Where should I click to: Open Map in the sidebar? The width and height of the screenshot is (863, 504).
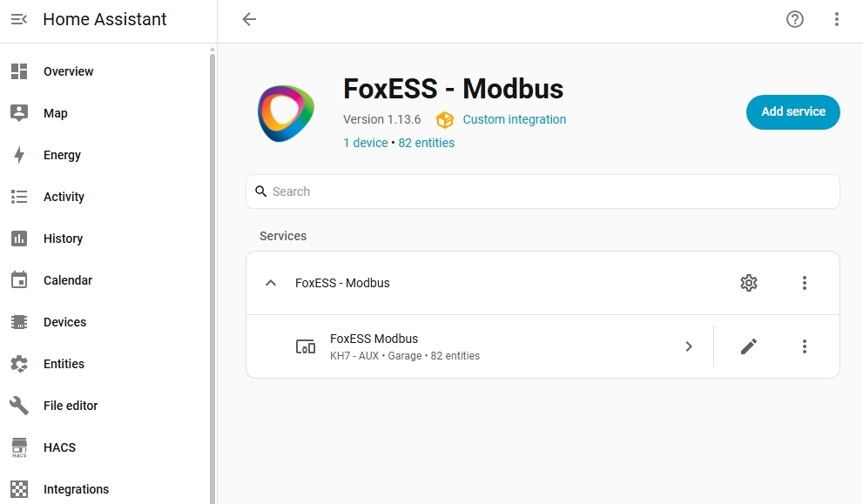point(105,113)
